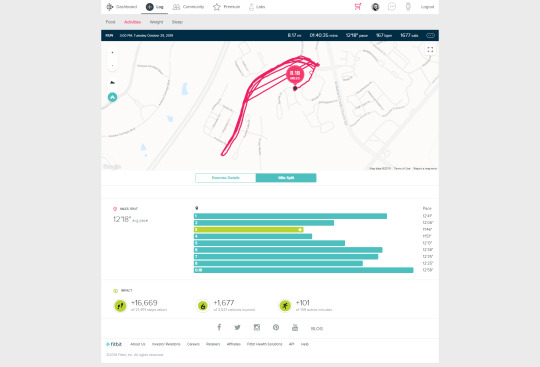Switch to the Food sub-tab

[x=110, y=22]
